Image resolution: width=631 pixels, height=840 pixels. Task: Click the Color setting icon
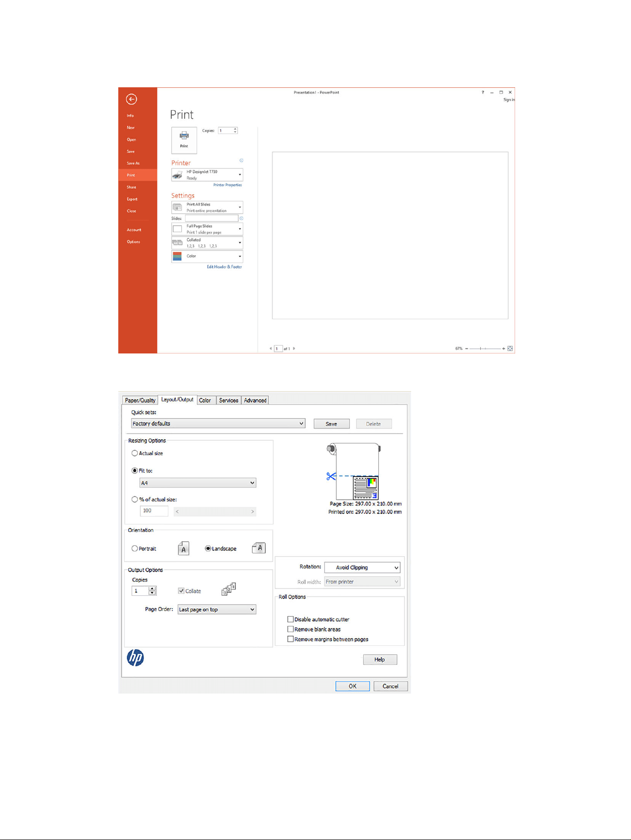coord(177,257)
